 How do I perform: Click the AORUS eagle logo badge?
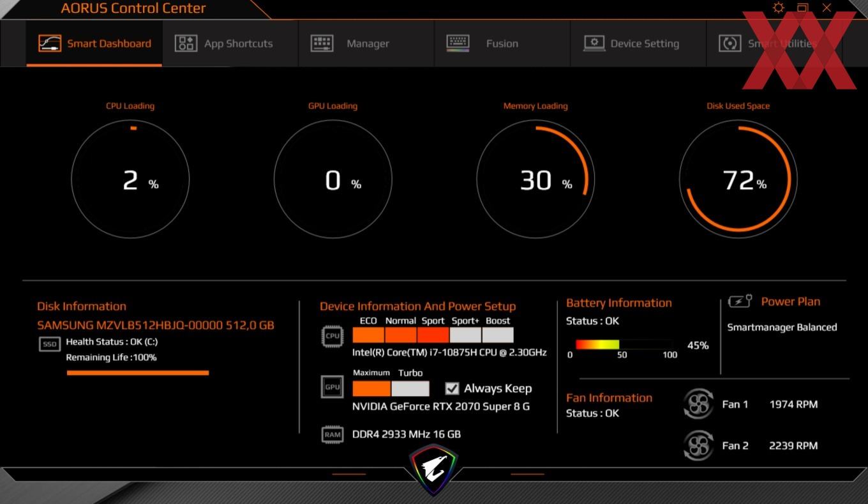click(433, 470)
